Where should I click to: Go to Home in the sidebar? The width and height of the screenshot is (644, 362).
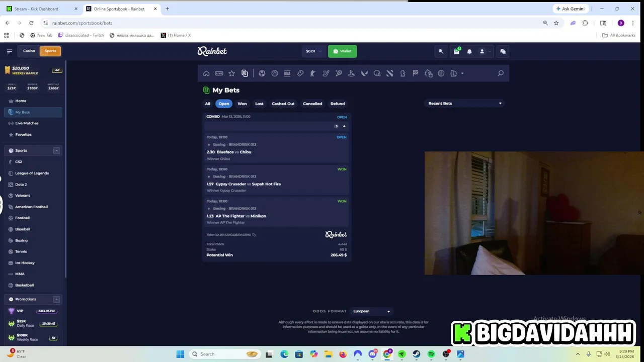click(x=33, y=101)
